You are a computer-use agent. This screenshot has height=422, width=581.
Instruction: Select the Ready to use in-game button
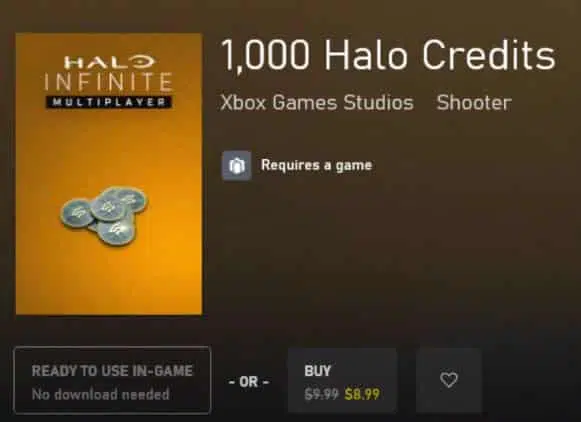pos(112,380)
